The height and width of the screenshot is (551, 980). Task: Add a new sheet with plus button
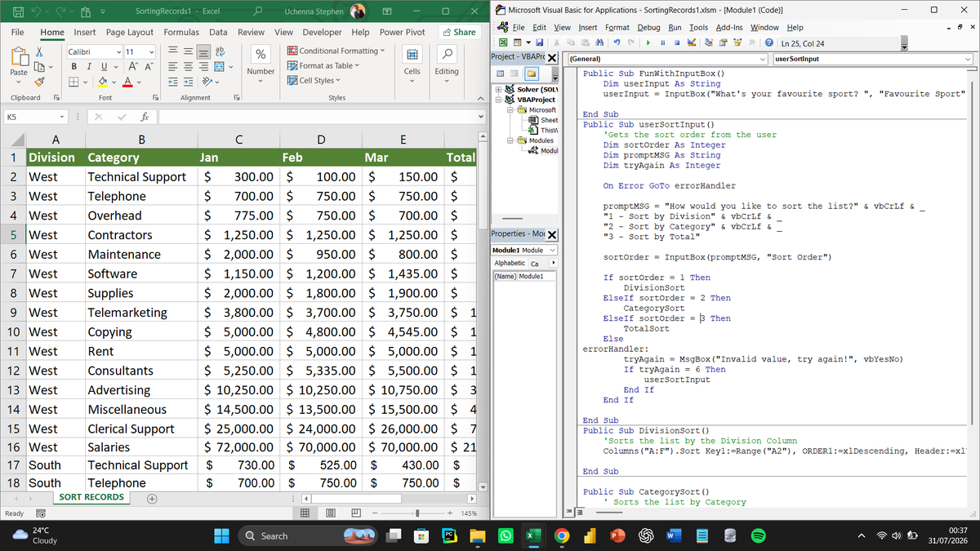tap(152, 498)
